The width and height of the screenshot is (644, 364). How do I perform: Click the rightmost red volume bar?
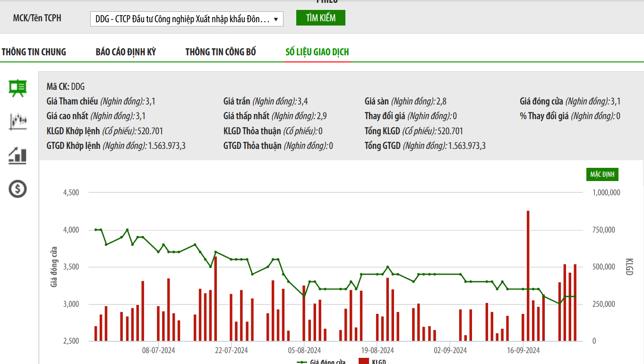(x=575, y=303)
